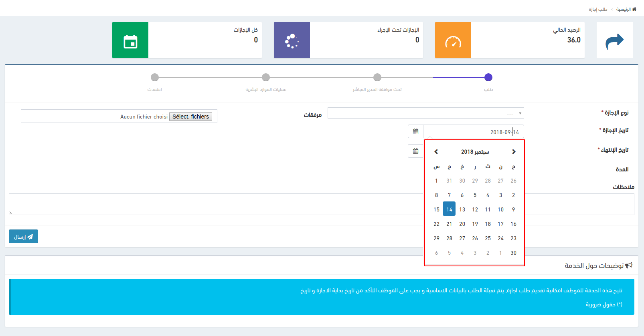Viewport: 644px width, 336px height.
Task: Open calendar icon beside leave end date
Action: tap(415, 151)
